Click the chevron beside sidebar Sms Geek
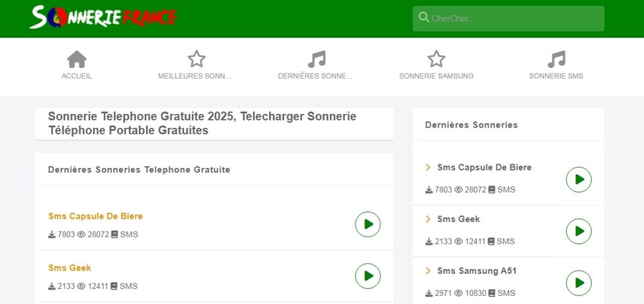The width and height of the screenshot is (644, 304). tap(428, 219)
